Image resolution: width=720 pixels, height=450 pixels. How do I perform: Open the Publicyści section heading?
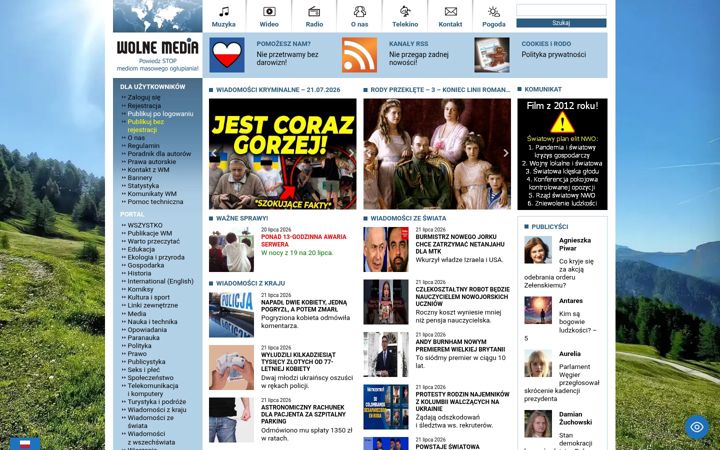click(x=550, y=227)
